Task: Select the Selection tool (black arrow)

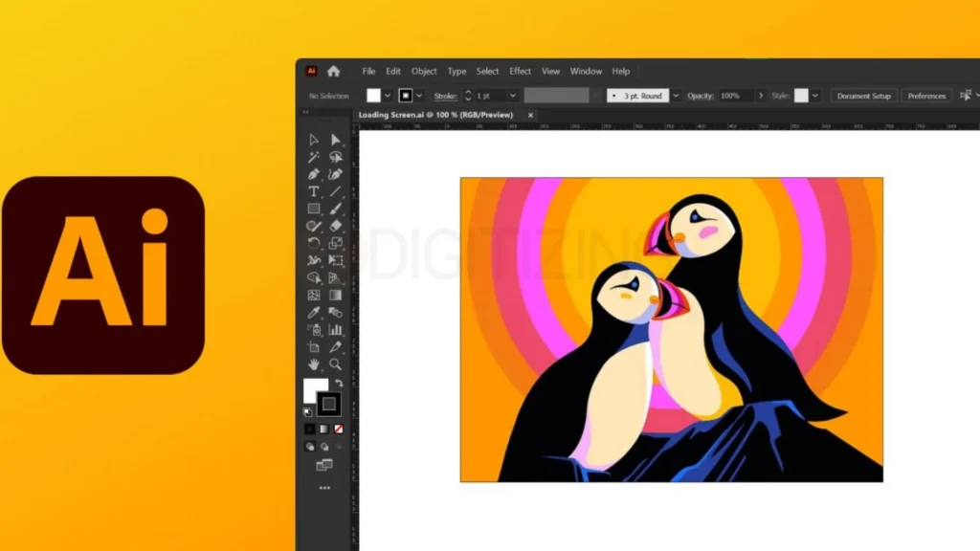Action: tap(314, 140)
